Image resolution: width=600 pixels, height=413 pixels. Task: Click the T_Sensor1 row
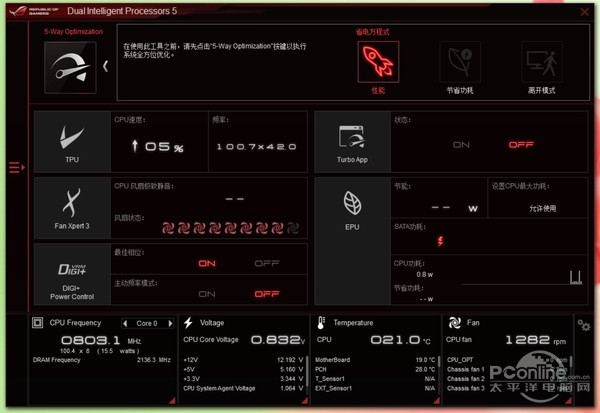[375, 379]
